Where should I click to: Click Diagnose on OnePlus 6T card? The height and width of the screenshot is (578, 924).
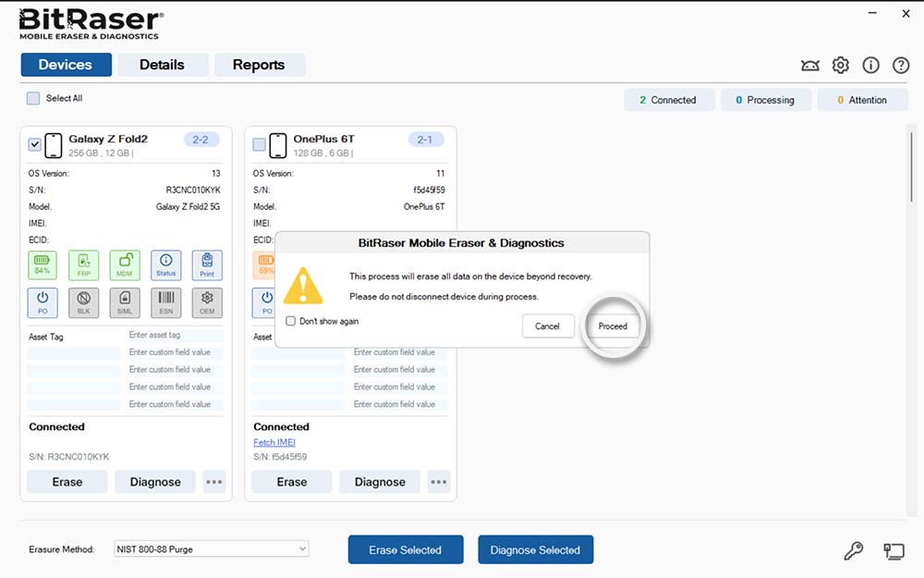(x=380, y=482)
